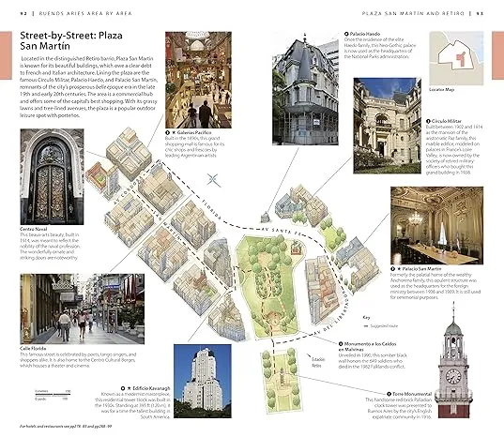Click the Suggested route key entry
Screen dimensions: 504x437
(380, 326)
